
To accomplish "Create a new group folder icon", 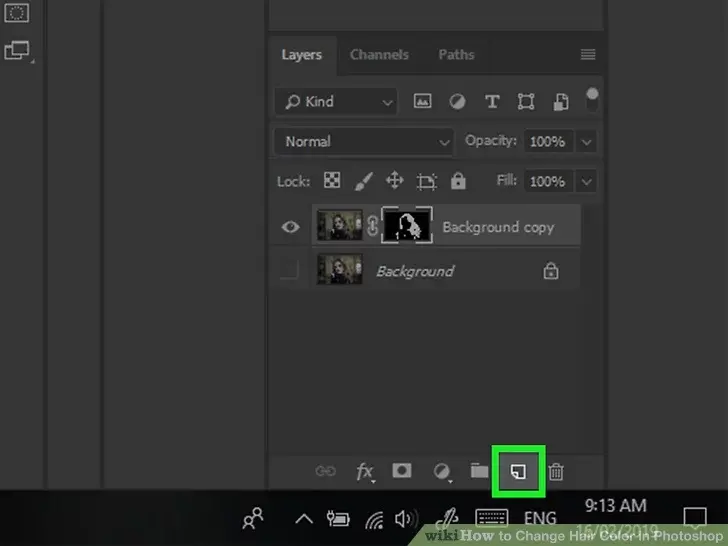I will (x=479, y=471).
